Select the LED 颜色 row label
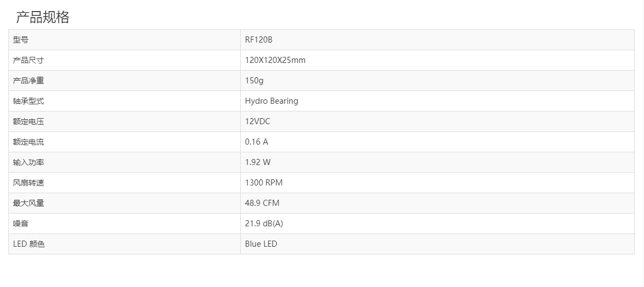The height and width of the screenshot is (287, 644). pyautogui.click(x=29, y=244)
